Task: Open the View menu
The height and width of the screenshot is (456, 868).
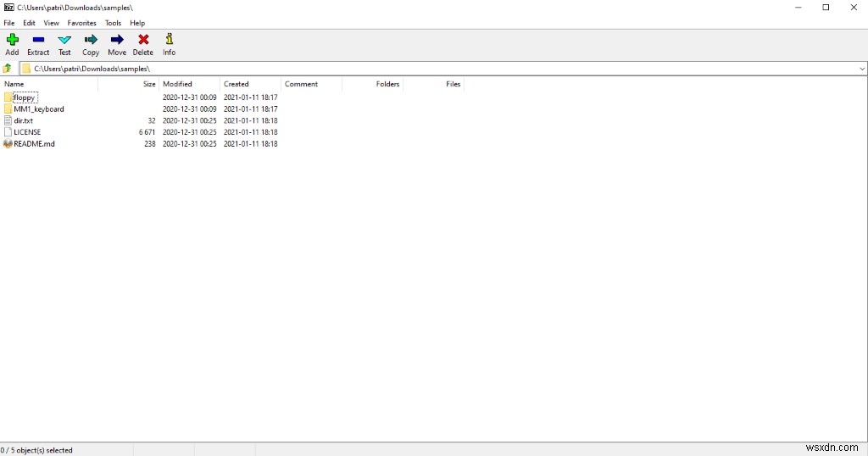Action: 51,23
